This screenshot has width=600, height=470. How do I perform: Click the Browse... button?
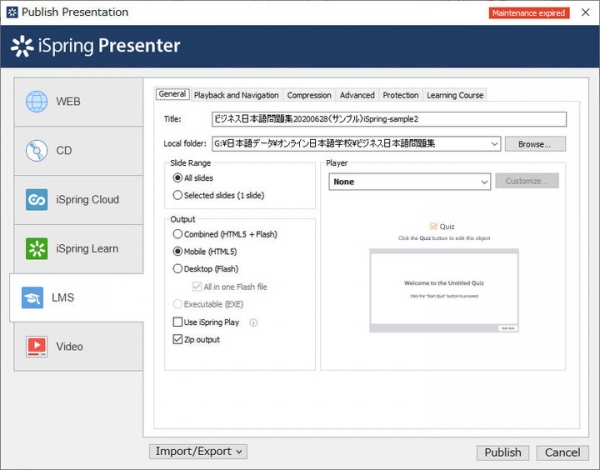click(535, 144)
